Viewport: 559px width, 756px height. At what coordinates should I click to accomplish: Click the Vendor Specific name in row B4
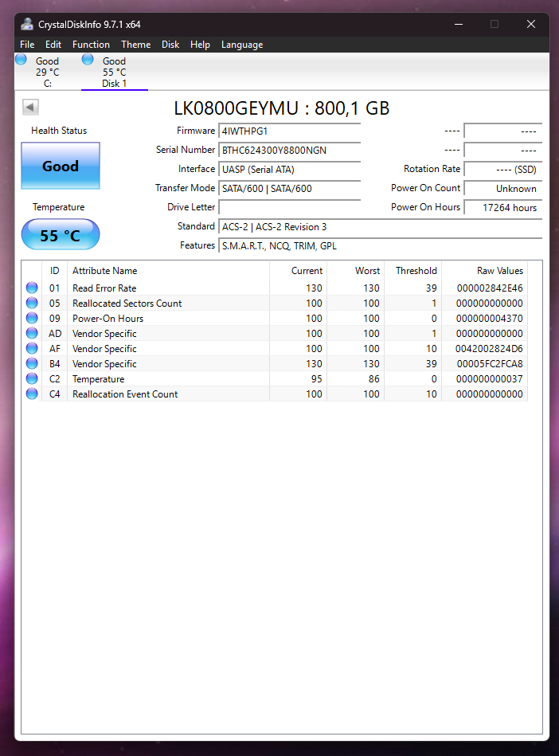pos(104,363)
